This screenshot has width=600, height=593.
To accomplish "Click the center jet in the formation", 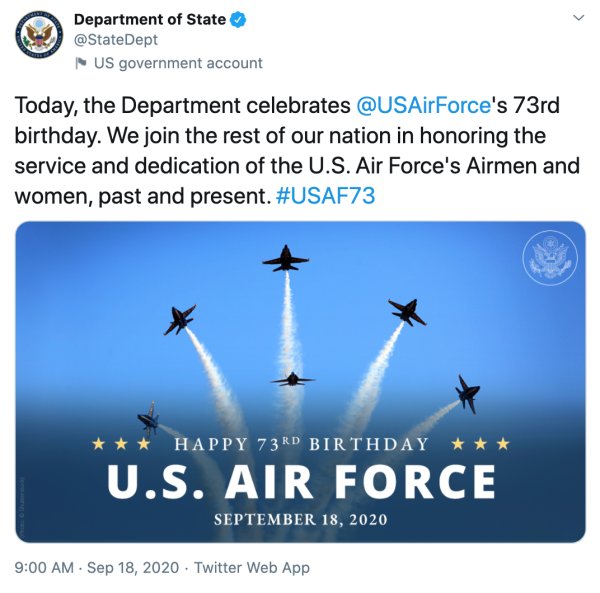I will pyautogui.click(x=292, y=379).
